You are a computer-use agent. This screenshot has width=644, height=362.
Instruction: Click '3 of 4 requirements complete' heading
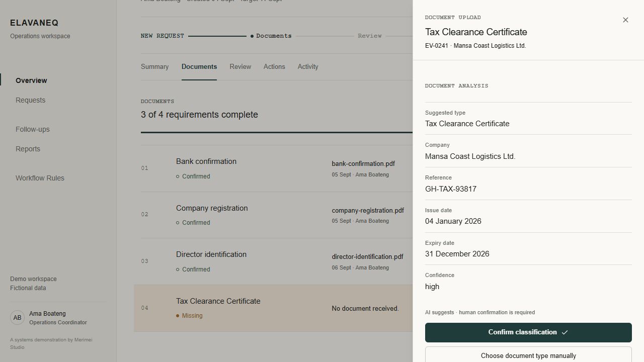[199, 115]
